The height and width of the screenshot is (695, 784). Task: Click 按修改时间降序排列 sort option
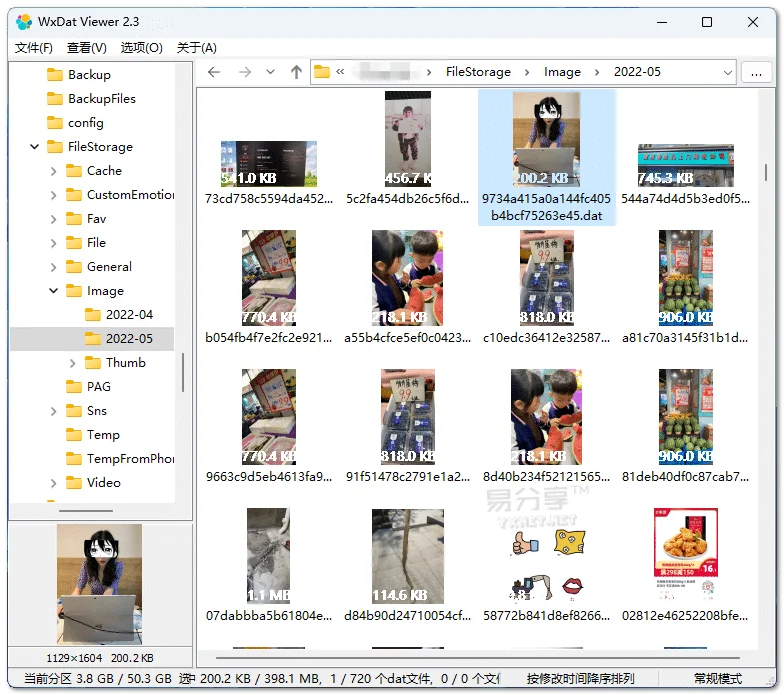point(580,679)
